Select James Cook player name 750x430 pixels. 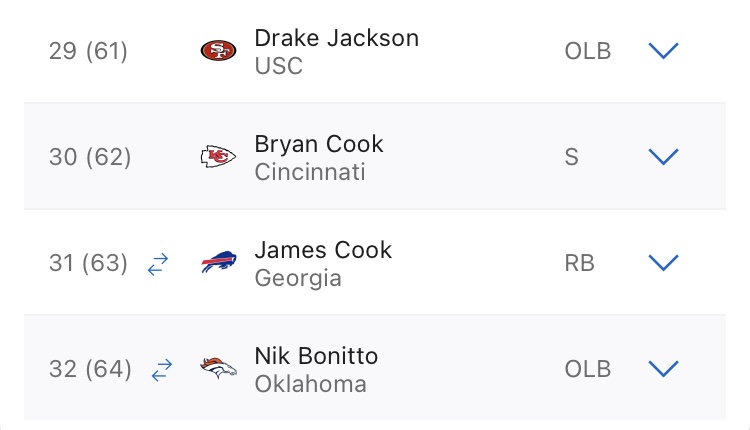(323, 250)
